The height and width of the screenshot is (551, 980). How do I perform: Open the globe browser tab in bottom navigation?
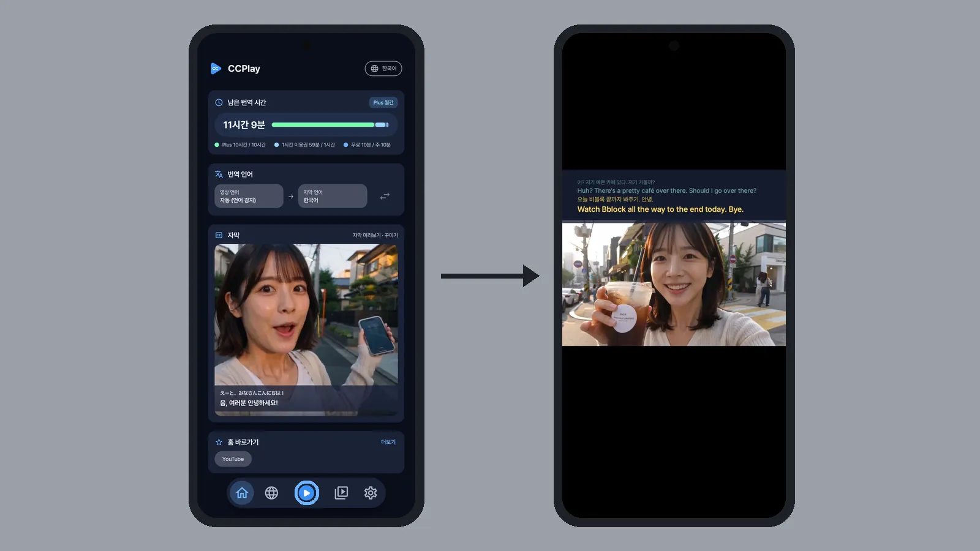click(271, 493)
